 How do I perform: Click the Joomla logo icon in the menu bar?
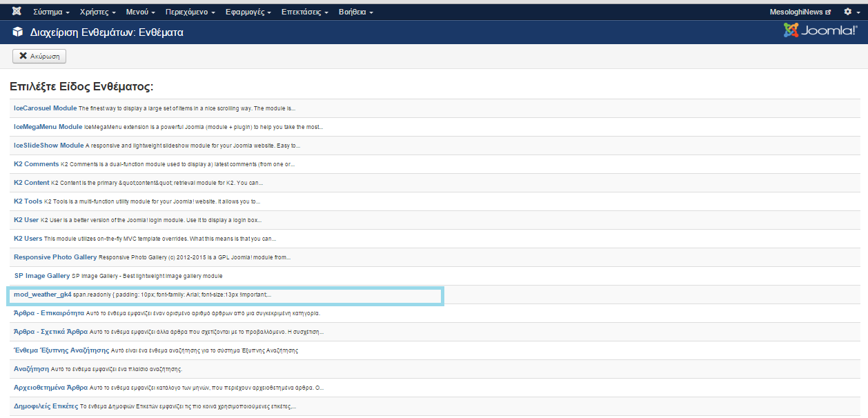point(17,12)
